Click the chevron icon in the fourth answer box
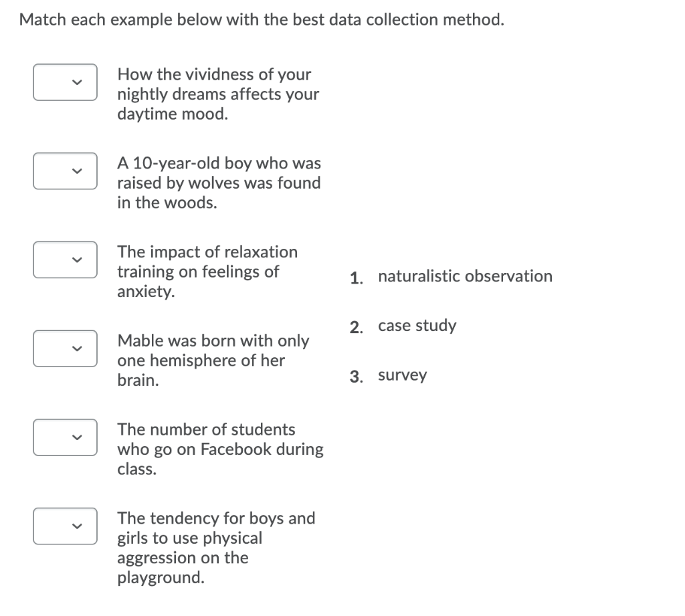Screen dimensions: 685x616 [x=77, y=348]
